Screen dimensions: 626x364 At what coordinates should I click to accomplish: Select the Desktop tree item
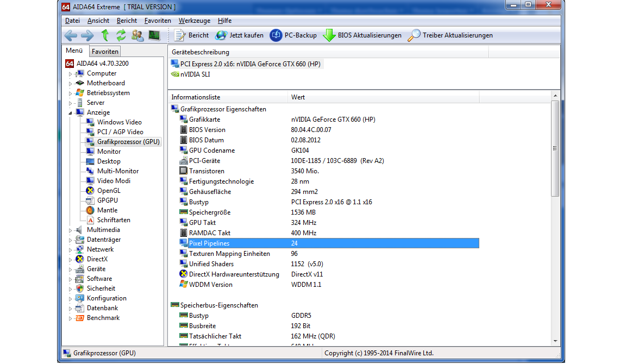coord(109,161)
